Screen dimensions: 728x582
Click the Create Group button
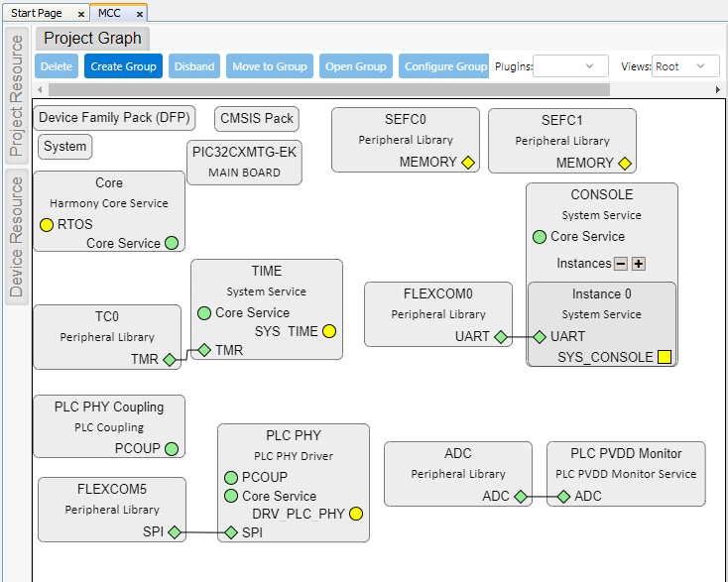click(123, 66)
